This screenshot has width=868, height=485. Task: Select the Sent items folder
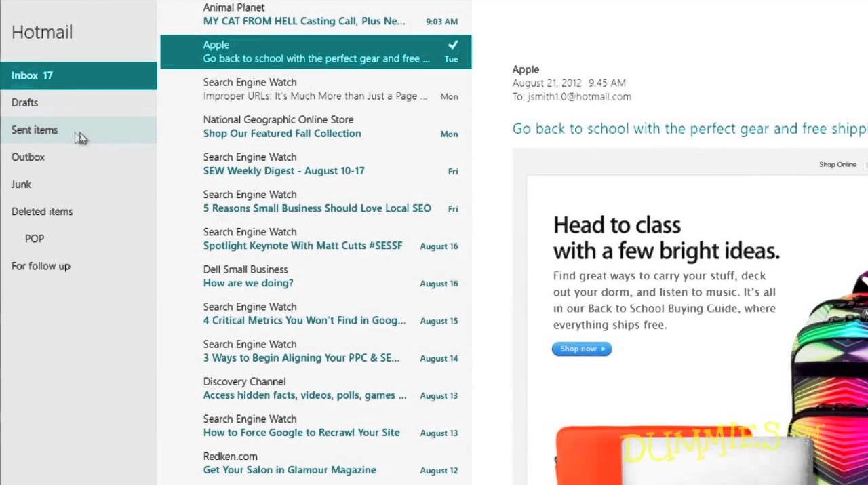(x=35, y=130)
